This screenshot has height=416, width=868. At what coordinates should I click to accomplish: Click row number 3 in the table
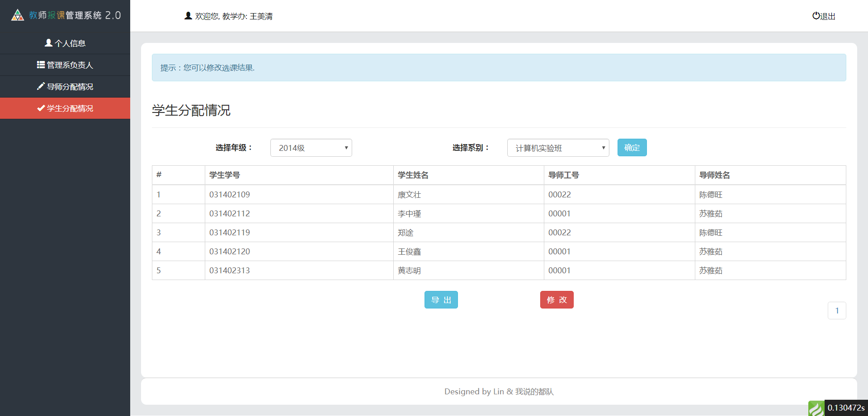pyautogui.click(x=159, y=233)
